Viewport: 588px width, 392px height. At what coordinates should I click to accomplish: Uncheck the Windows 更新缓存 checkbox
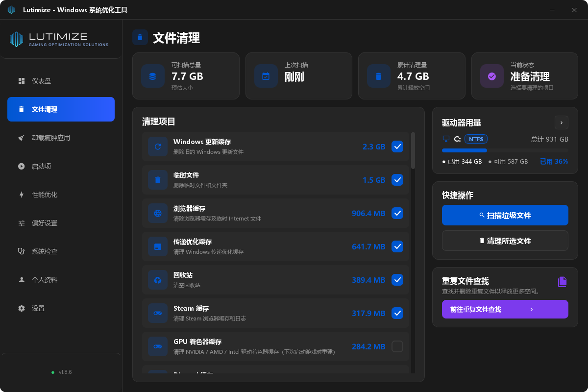click(x=397, y=147)
